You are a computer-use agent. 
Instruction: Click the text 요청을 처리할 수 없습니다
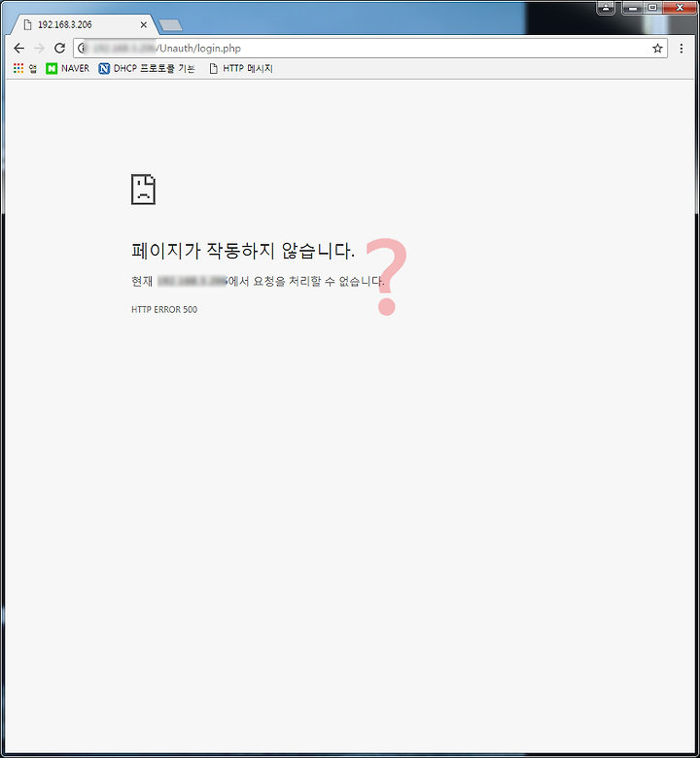tap(319, 281)
